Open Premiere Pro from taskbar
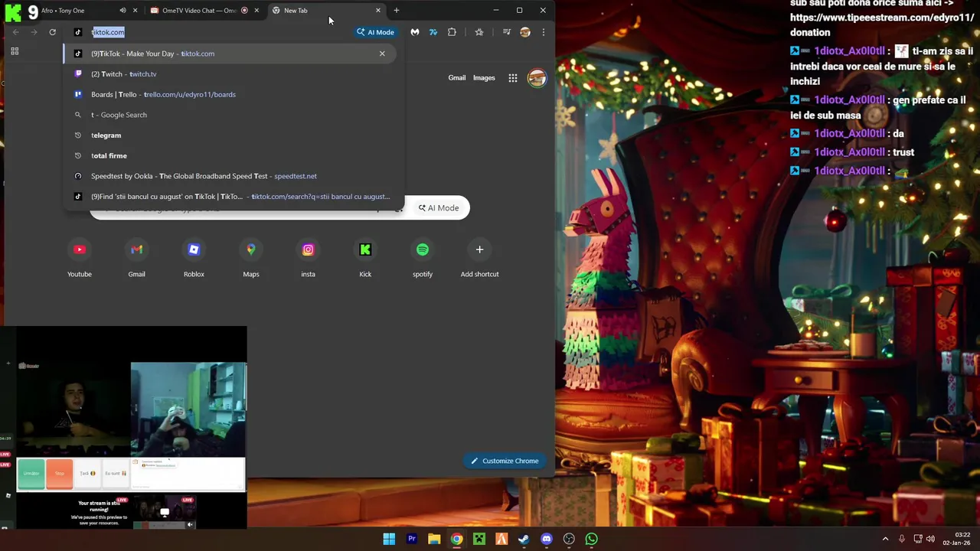The height and width of the screenshot is (551, 980). pyautogui.click(x=412, y=539)
